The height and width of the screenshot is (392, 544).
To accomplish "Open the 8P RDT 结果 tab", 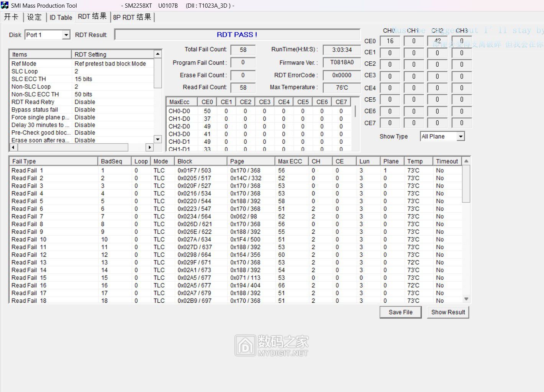I will click(133, 17).
